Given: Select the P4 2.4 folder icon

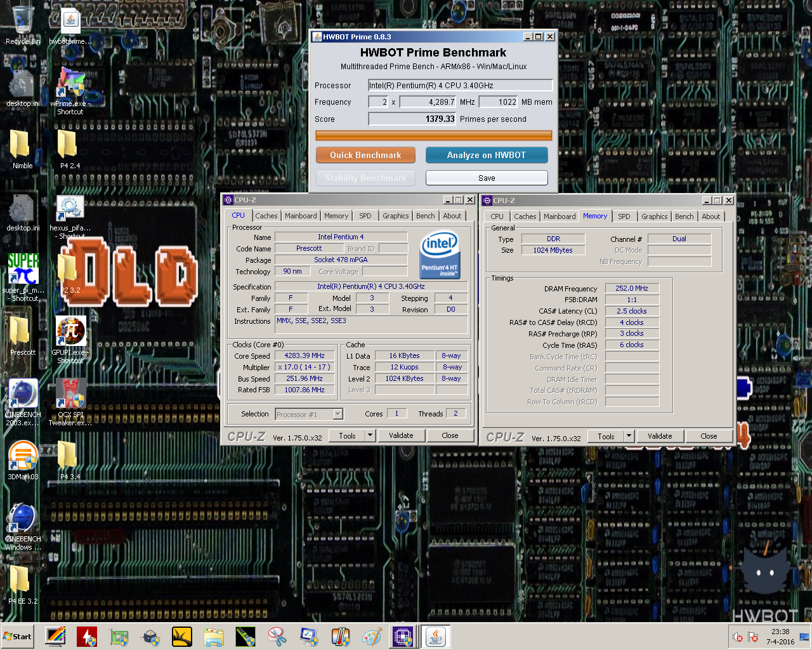Looking at the screenshot, I should click(70, 149).
